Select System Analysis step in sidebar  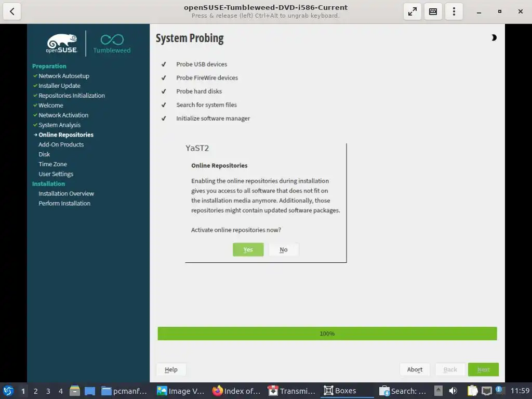(x=59, y=125)
